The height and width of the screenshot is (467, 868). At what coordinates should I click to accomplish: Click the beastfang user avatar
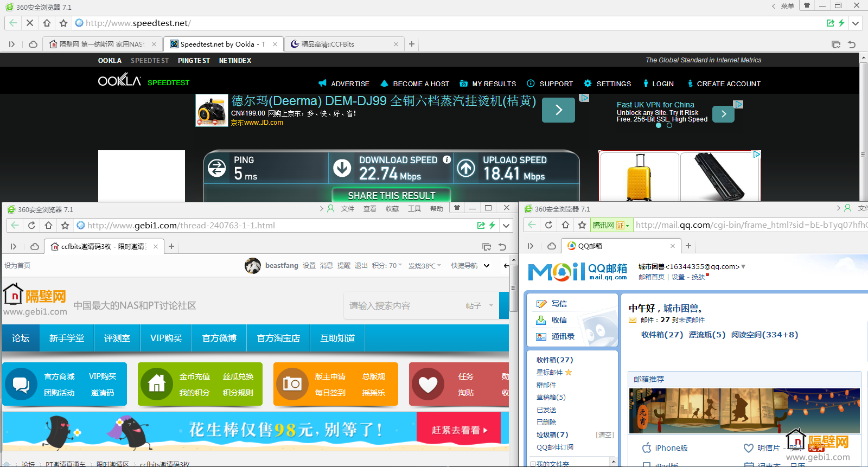[x=253, y=266]
